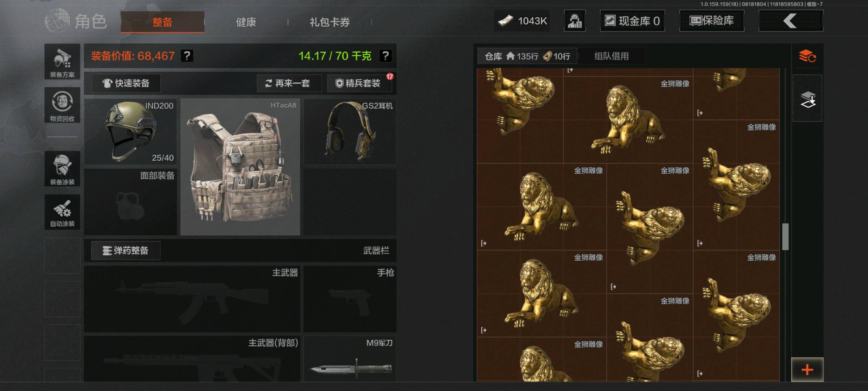The height and width of the screenshot is (391, 868).
Task: Click the warehouse sort layers icon
Action: [x=807, y=56]
